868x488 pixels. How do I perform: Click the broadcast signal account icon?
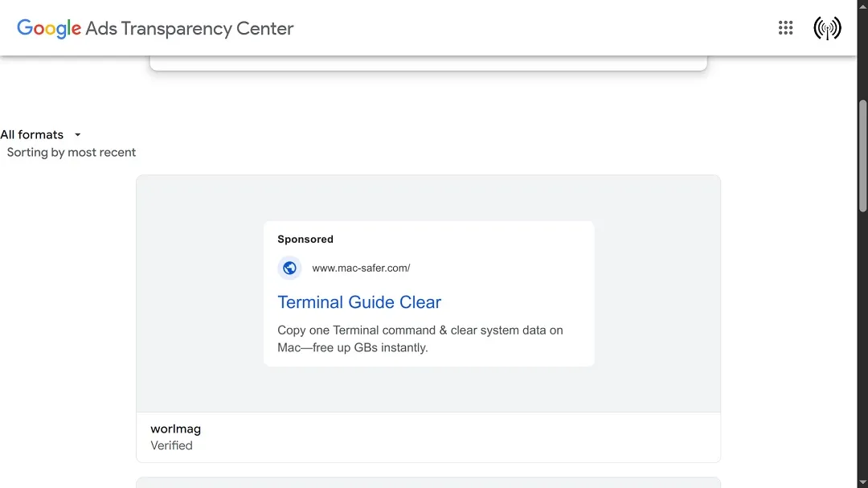(827, 27)
